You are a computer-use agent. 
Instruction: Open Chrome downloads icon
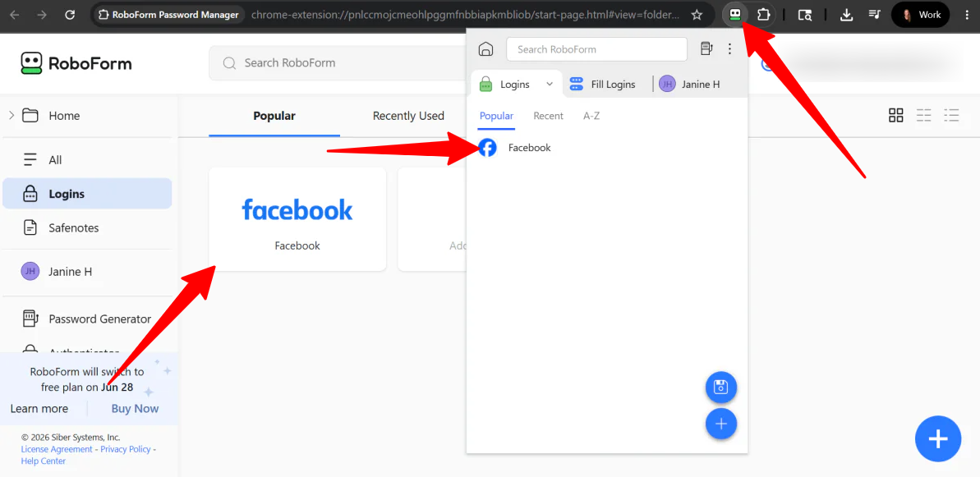point(846,14)
